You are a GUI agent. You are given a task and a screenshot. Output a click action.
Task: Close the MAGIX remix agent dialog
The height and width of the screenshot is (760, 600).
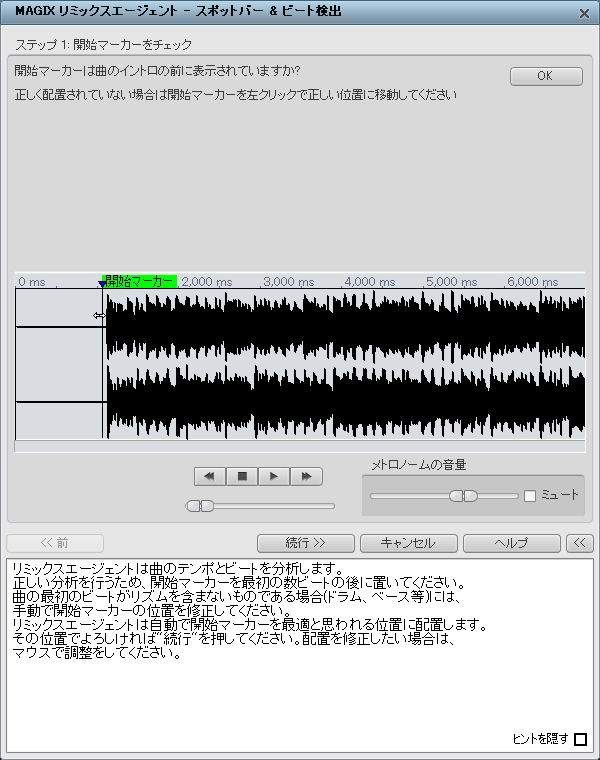click(x=584, y=14)
